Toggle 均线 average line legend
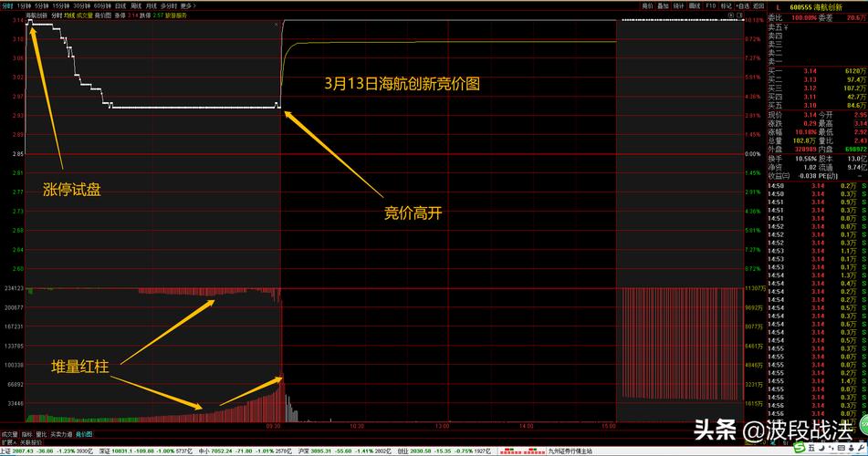Viewport: 868px width, 456px height. 69,16
